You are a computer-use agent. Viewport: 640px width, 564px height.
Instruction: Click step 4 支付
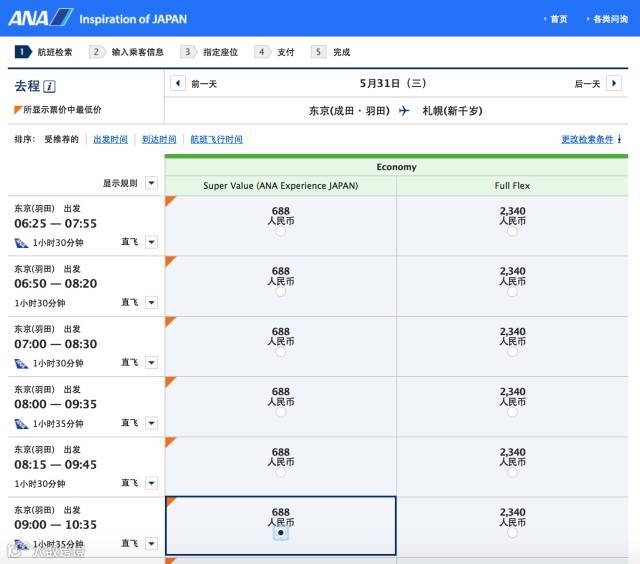click(x=274, y=52)
